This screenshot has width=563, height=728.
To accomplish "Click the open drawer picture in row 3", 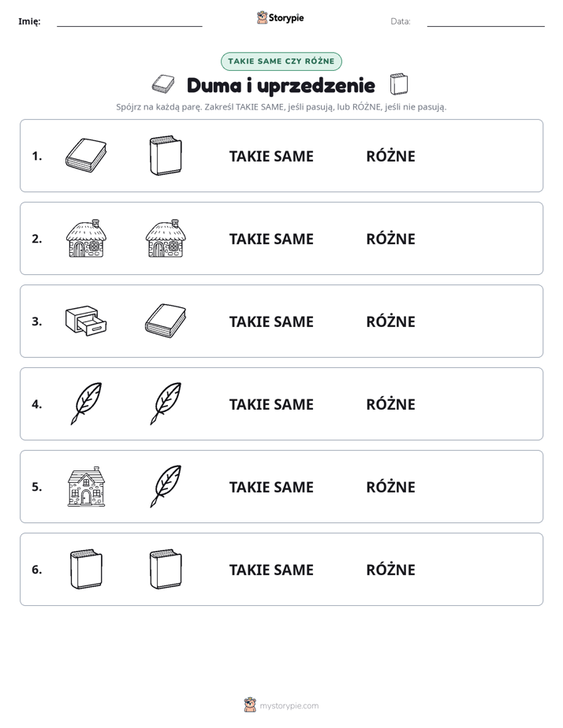I will pos(86,321).
